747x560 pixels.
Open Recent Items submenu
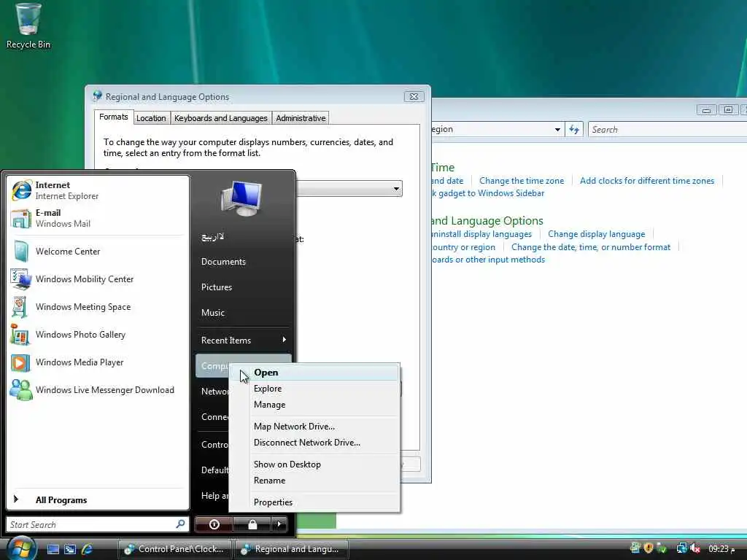pos(244,340)
